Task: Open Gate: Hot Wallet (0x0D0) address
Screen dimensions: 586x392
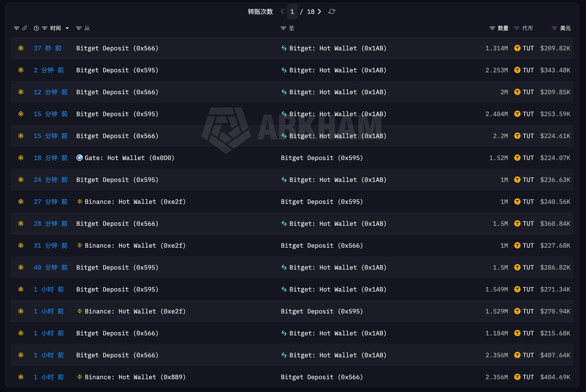Action: tap(129, 158)
